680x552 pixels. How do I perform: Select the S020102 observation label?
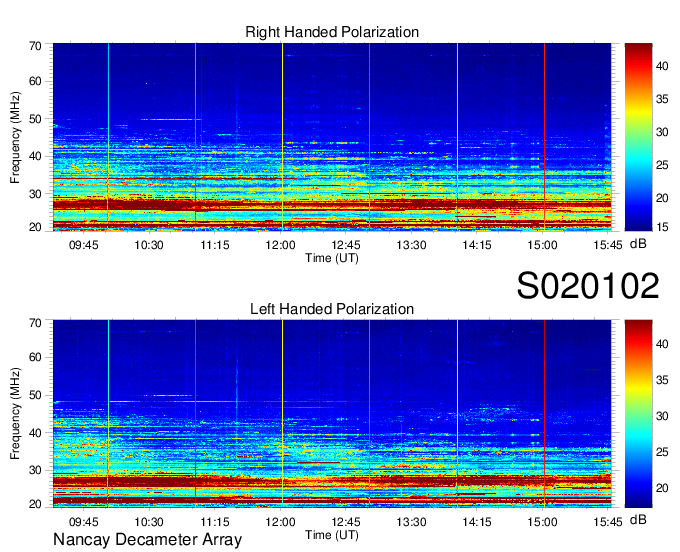click(x=588, y=286)
